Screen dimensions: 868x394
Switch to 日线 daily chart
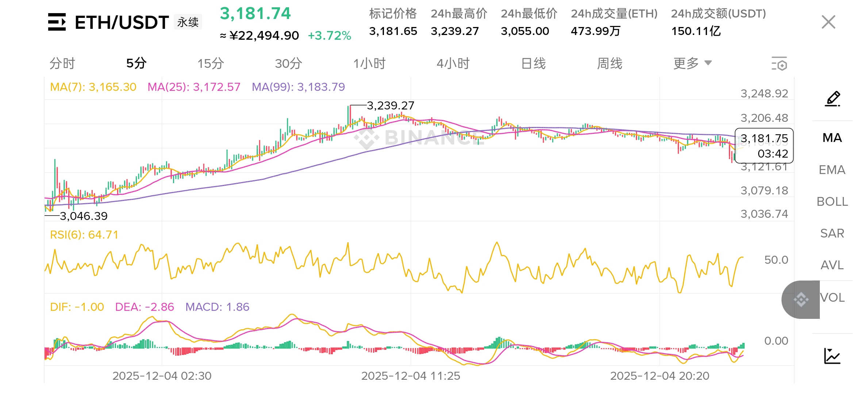[x=533, y=63]
